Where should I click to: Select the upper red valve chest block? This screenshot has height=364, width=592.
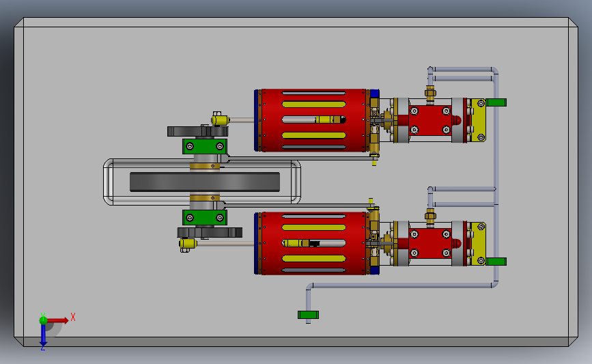430,120
